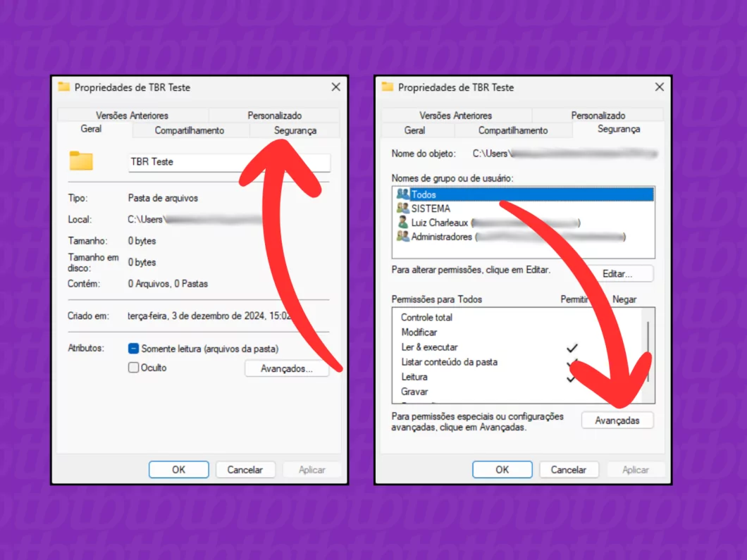Open Segurança tab in left properties window
This screenshot has width=747, height=560.
coord(295,130)
